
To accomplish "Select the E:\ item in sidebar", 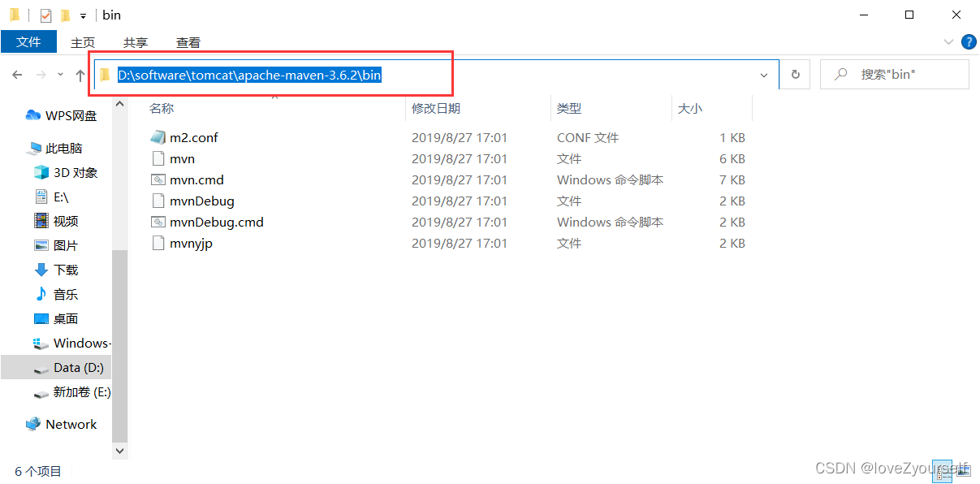I will (62, 197).
